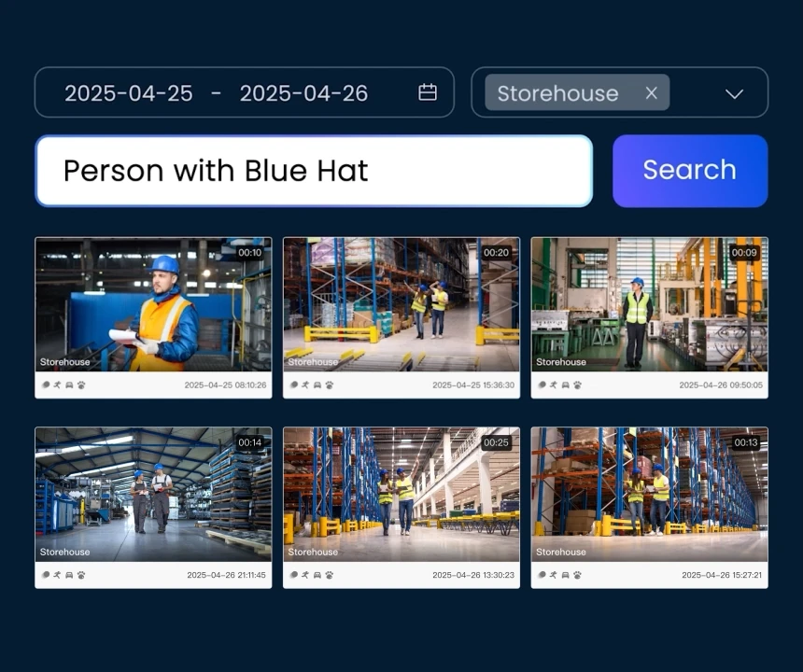The width and height of the screenshot is (803, 672).
Task: Open the calendar date picker icon
Action: pos(428,92)
